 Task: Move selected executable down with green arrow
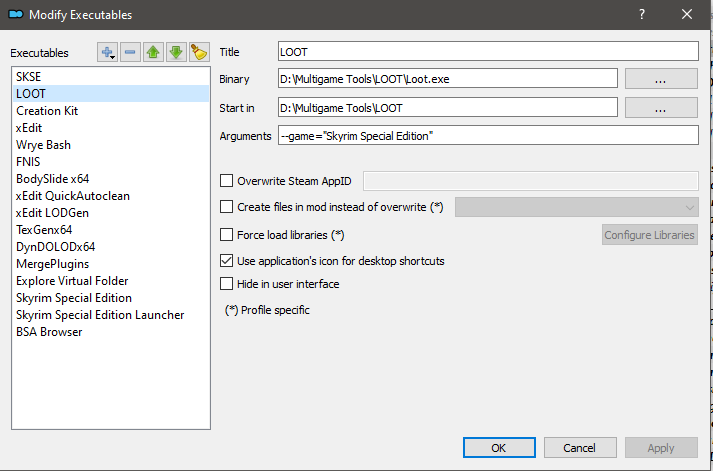click(x=176, y=52)
